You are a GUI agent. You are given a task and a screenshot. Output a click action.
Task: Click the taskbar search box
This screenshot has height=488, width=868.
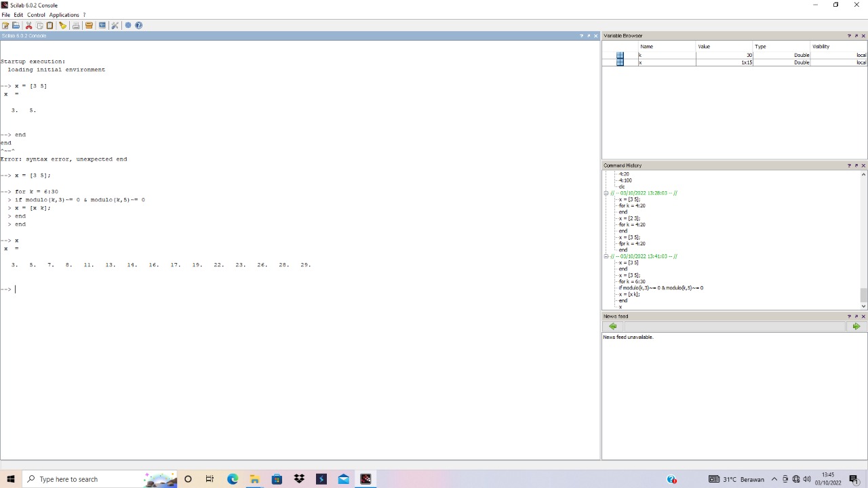coord(100,479)
